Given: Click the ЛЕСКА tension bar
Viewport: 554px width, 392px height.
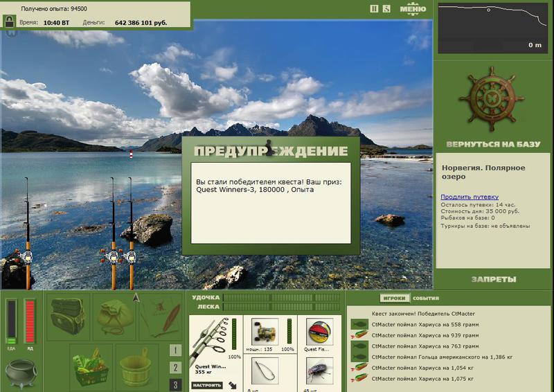Looking at the screenshot, I should (282, 307).
